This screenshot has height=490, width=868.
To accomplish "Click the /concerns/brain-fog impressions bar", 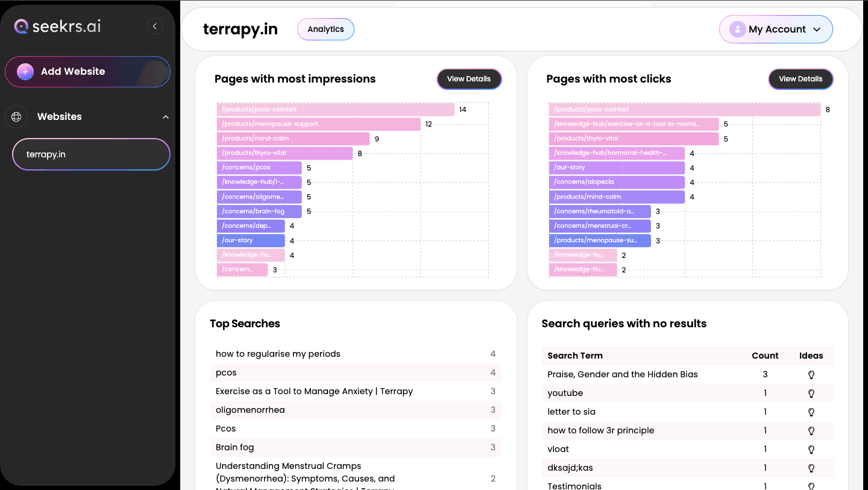I will [259, 212].
